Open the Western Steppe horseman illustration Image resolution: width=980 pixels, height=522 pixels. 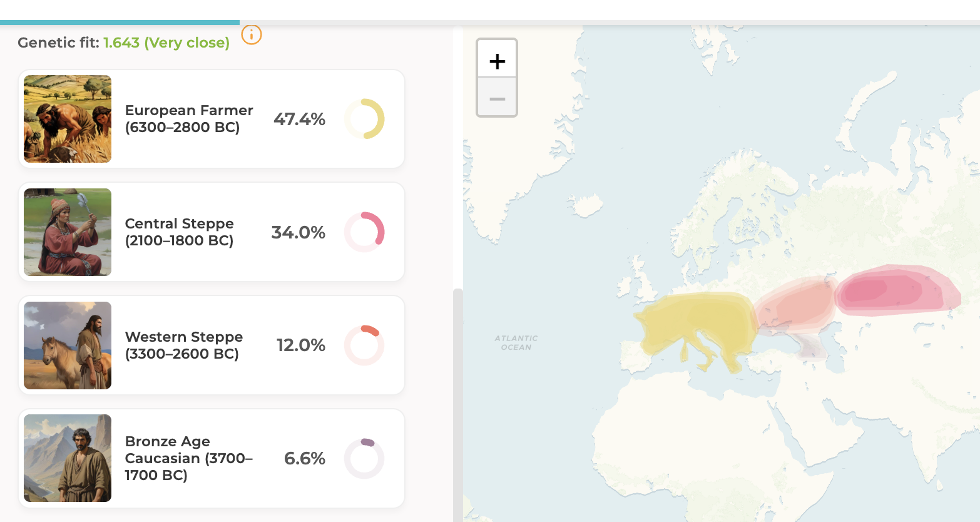tap(68, 345)
